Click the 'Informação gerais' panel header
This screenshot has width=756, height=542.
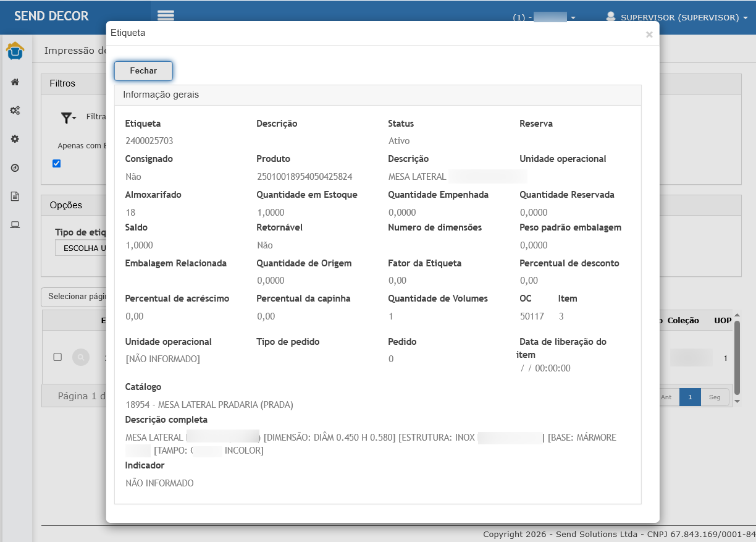pos(378,95)
